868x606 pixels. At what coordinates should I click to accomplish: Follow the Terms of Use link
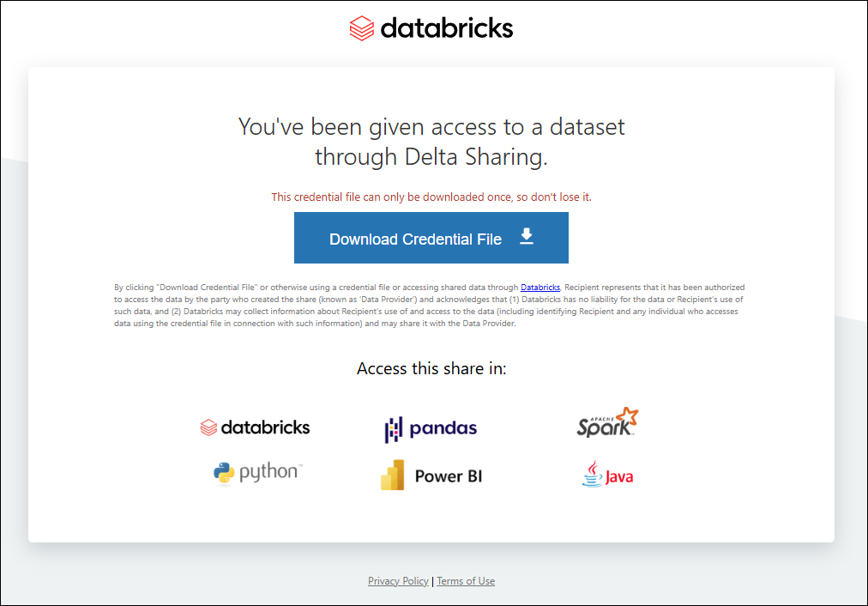click(466, 581)
